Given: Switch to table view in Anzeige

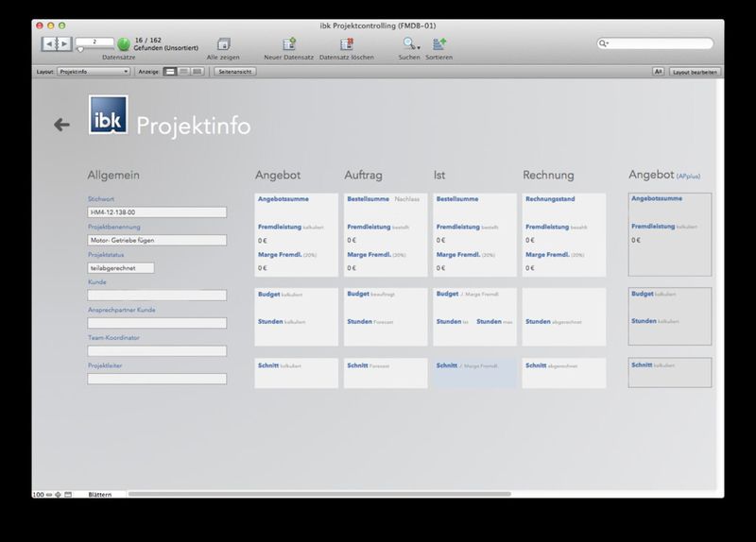Looking at the screenshot, I should (198, 72).
